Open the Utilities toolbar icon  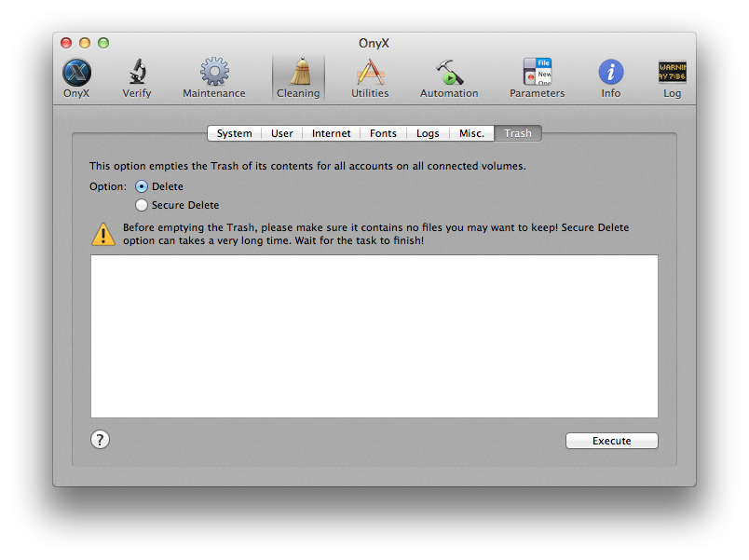(x=370, y=73)
